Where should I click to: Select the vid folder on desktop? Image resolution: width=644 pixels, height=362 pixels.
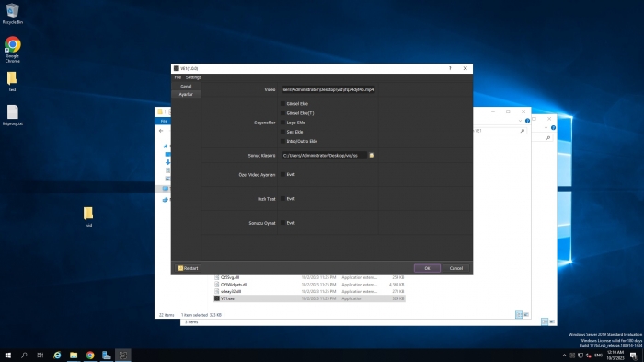tap(88, 216)
